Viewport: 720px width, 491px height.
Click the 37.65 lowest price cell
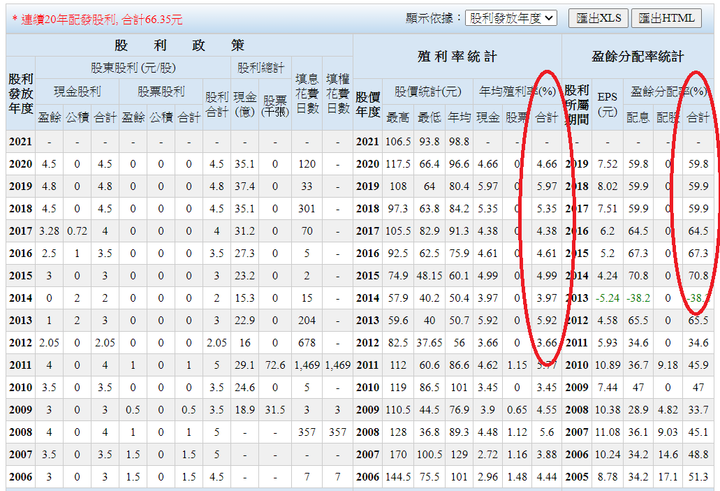(429, 343)
